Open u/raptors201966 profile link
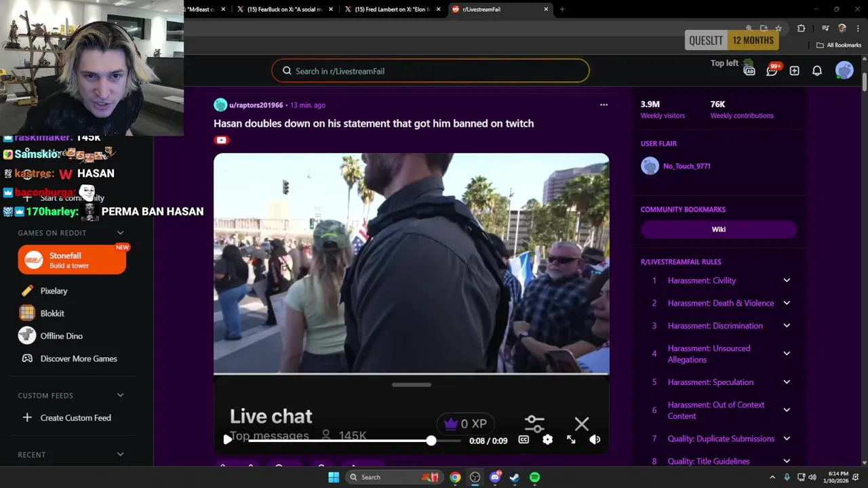Viewport: 868px width, 488px height. pyautogui.click(x=256, y=105)
